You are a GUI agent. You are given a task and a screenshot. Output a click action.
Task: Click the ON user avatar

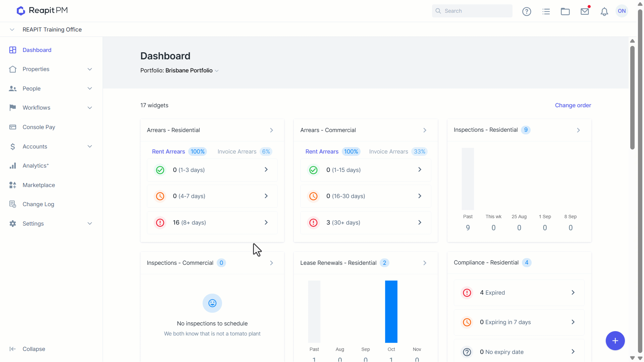[622, 11]
